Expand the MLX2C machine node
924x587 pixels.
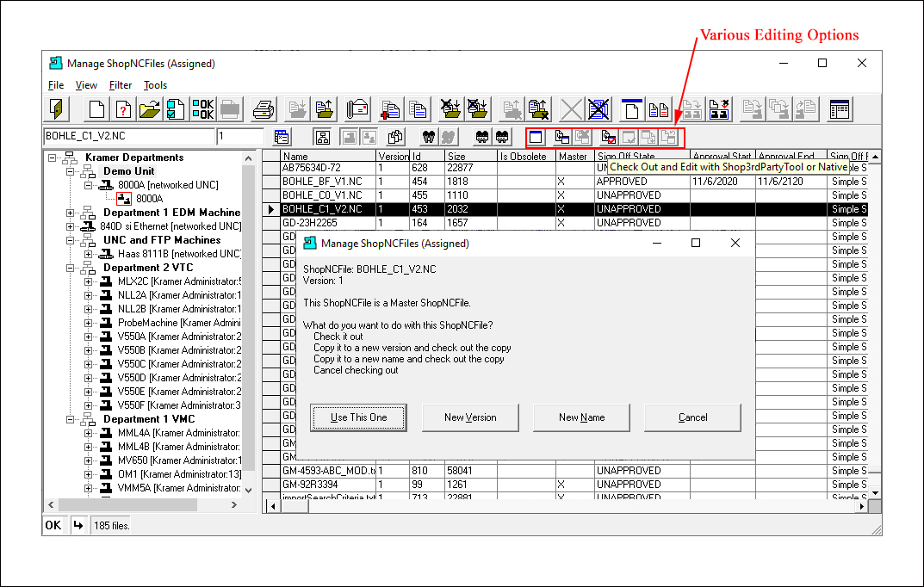click(88, 281)
